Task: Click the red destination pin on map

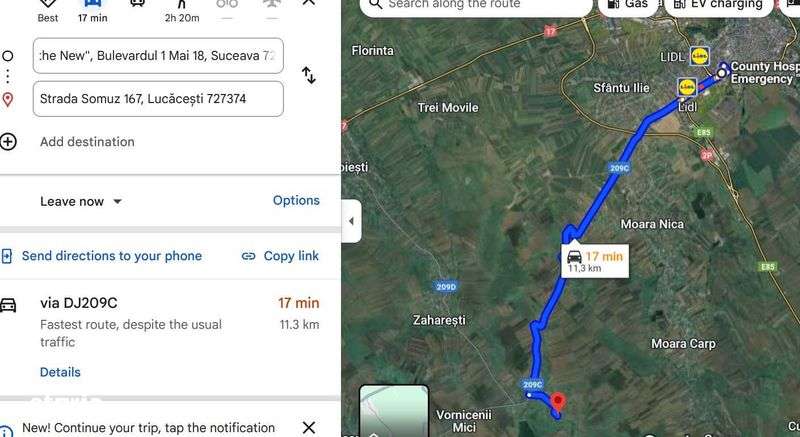Action: (x=556, y=402)
